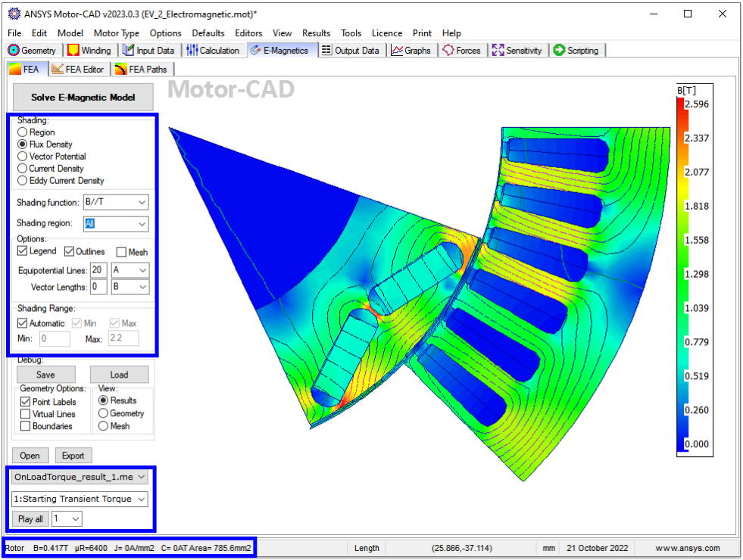Image resolution: width=743 pixels, height=560 pixels.
Task: Open the Options menu
Action: [166, 33]
